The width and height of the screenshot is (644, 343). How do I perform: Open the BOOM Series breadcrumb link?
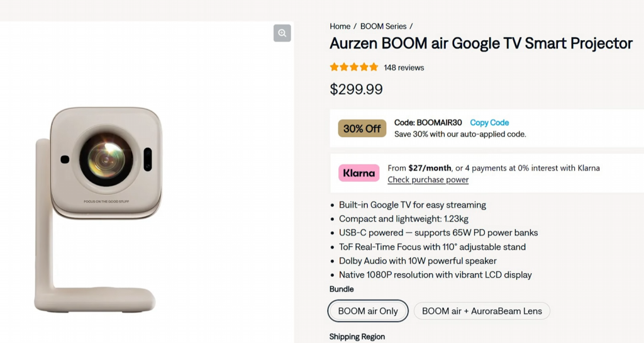click(384, 26)
